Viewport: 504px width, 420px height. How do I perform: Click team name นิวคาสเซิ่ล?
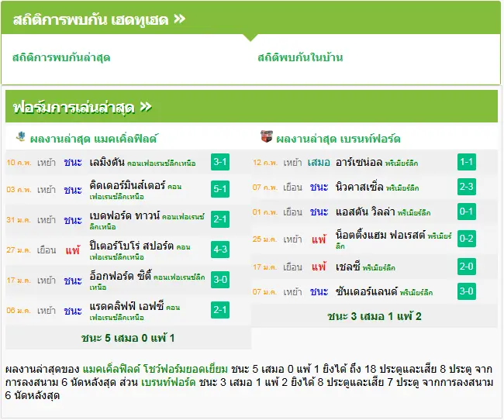point(360,187)
